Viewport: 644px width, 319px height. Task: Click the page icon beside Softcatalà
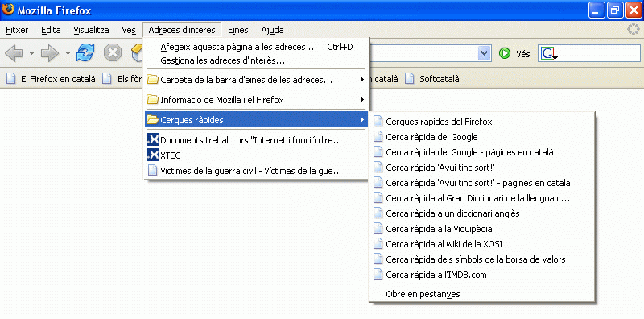click(409, 78)
